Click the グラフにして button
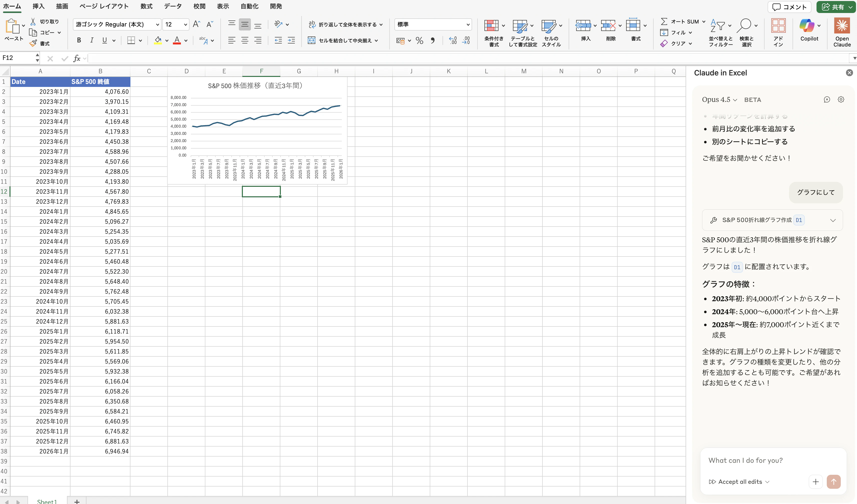Screen dimensions: 857x504 point(816,192)
